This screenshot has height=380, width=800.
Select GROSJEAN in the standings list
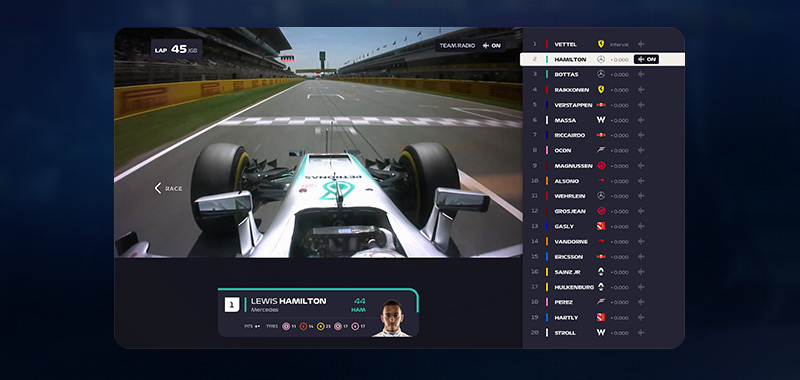[570, 211]
